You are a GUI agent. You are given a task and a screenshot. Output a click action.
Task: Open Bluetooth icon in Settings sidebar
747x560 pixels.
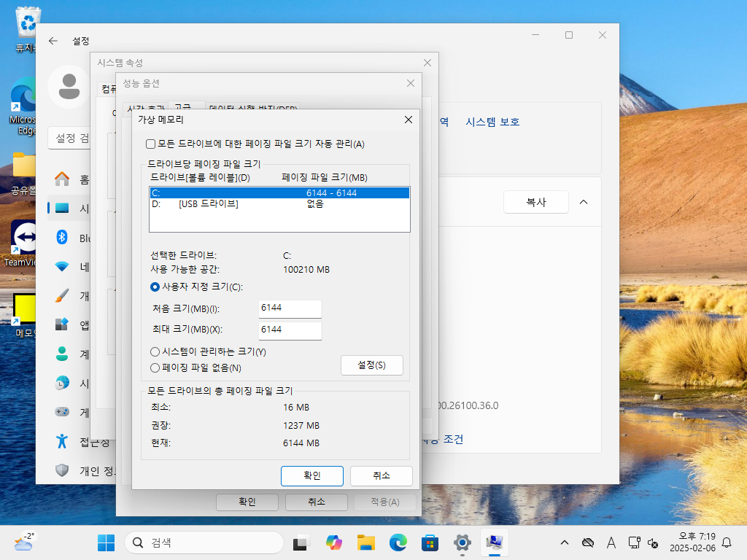coord(62,237)
